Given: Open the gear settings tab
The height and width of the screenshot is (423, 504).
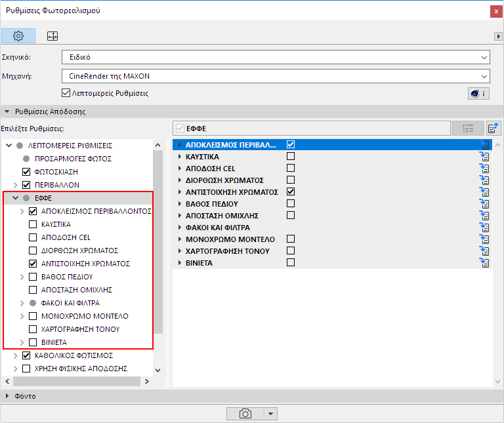Looking at the screenshot, I should pyautogui.click(x=18, y=36).
